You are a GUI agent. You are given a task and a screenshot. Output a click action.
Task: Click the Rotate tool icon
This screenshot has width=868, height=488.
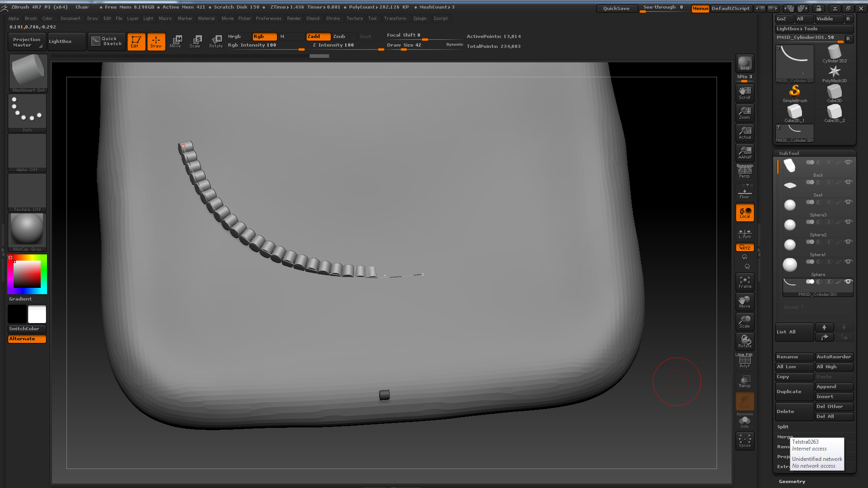pos(216,40)
